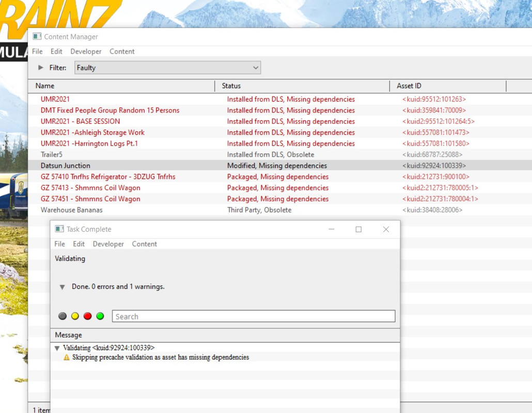Click status 'Modified, Missing dependencies'
This screenshot has height=413, width=532.
point(277,166)
